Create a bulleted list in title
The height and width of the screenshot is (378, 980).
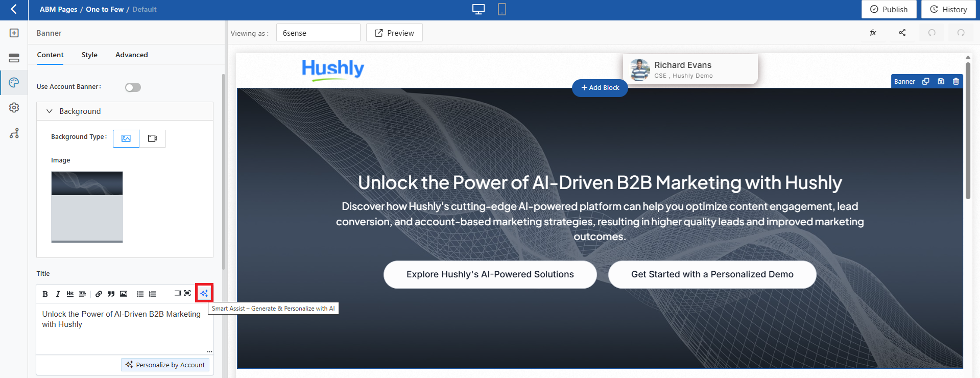[140, 294]
